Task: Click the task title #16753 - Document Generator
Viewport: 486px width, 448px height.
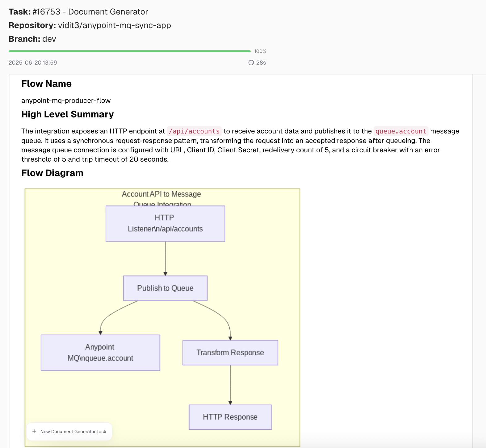Action: point(90,12)
